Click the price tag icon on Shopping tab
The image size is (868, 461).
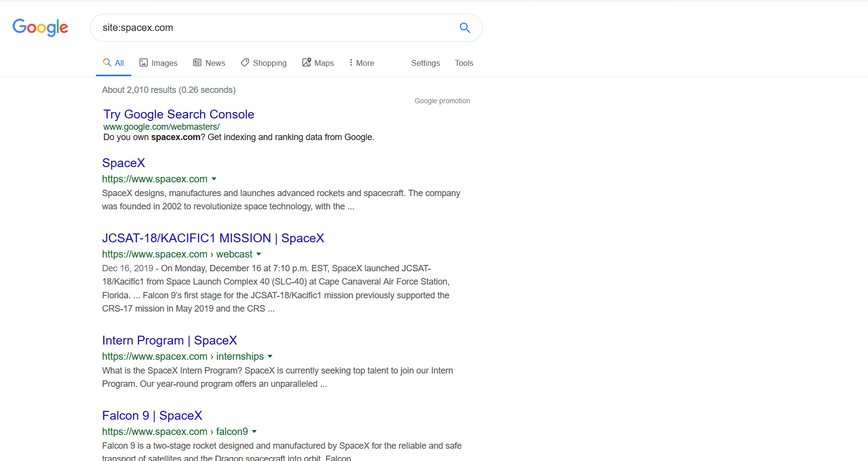coord(245,62)
